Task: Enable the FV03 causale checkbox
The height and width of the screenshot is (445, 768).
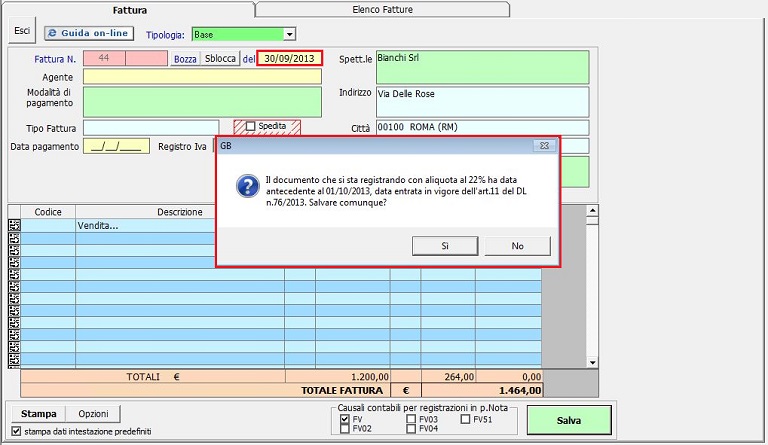Action: point(412,419)
